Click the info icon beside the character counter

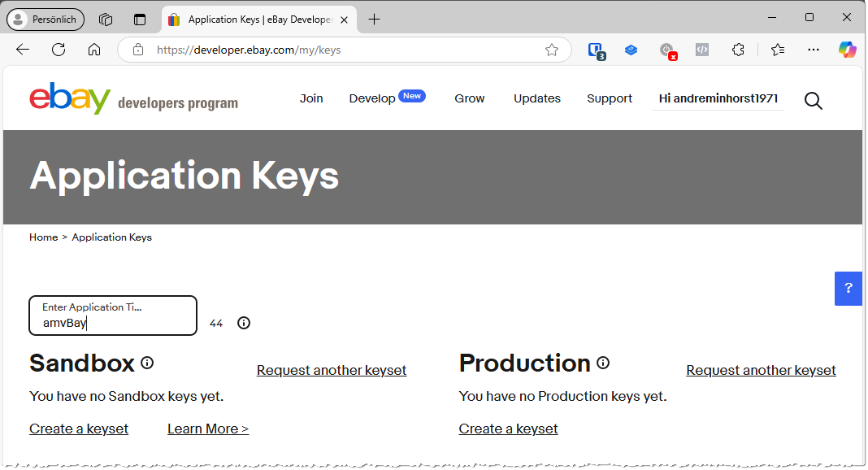pyautogui.click(x=243, y=323)
